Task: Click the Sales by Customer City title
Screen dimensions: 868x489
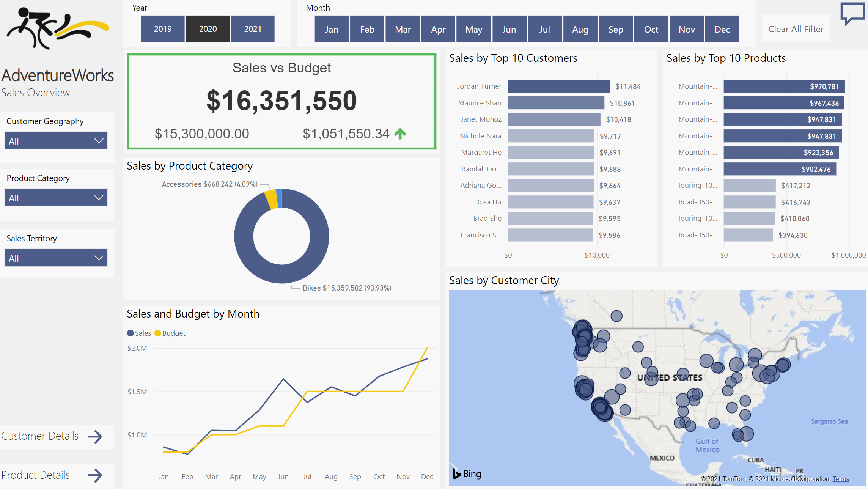Action: pos(504,280)
